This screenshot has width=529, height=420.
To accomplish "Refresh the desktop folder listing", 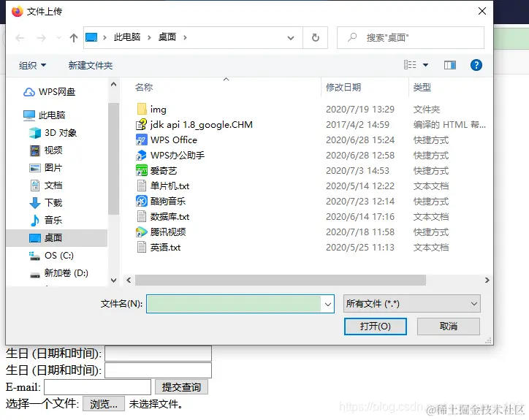I will [316, 37].
